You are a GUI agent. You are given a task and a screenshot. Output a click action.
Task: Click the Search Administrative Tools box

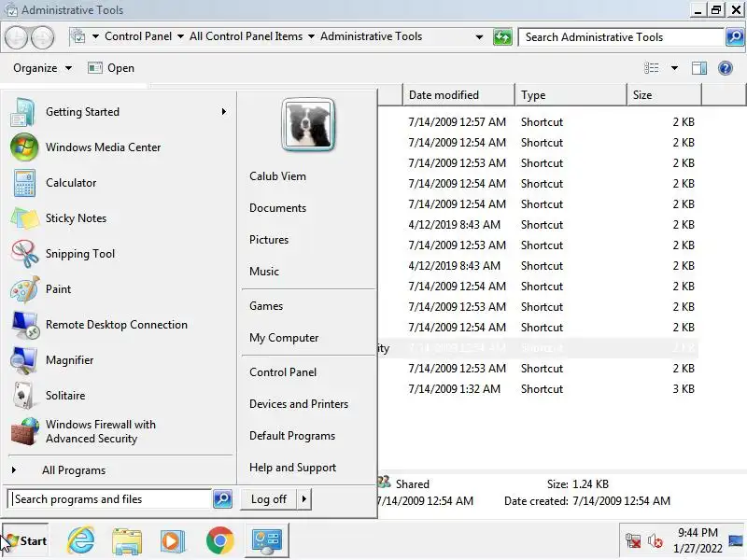point(622,37)
